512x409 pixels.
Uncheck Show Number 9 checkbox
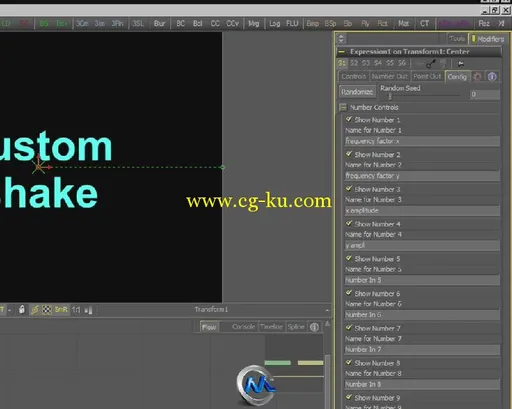[349, 397]
